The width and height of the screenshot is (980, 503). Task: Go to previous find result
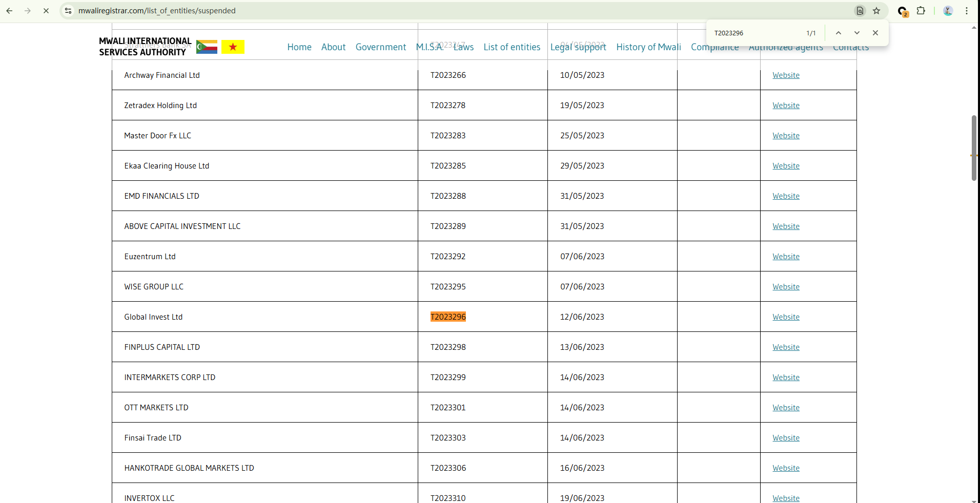[839, 33]
